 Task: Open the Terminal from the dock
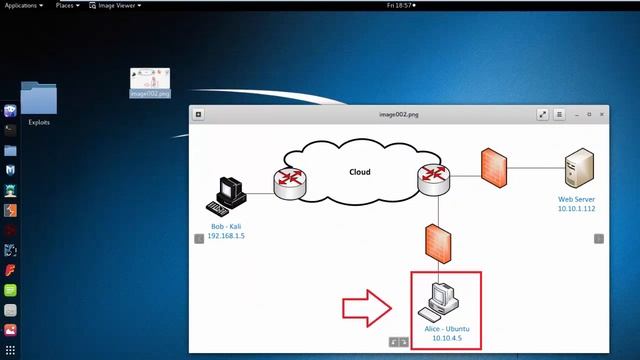click(x=10, y=131)
